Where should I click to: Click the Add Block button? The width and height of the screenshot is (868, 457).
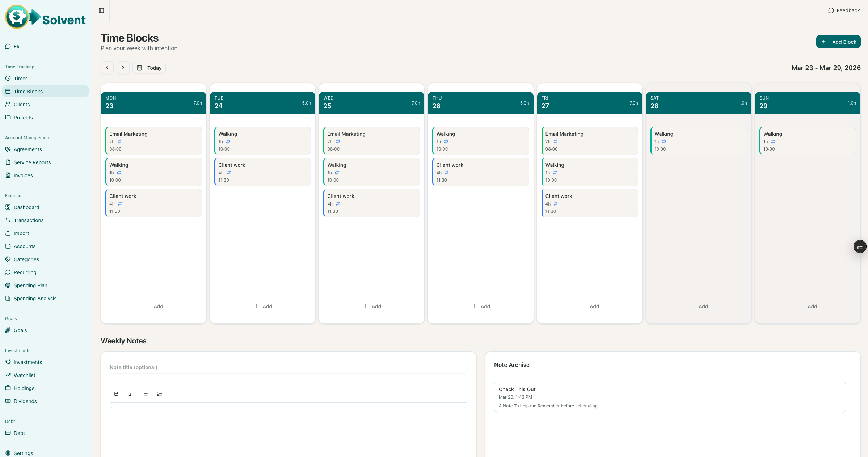pos(838,42)
